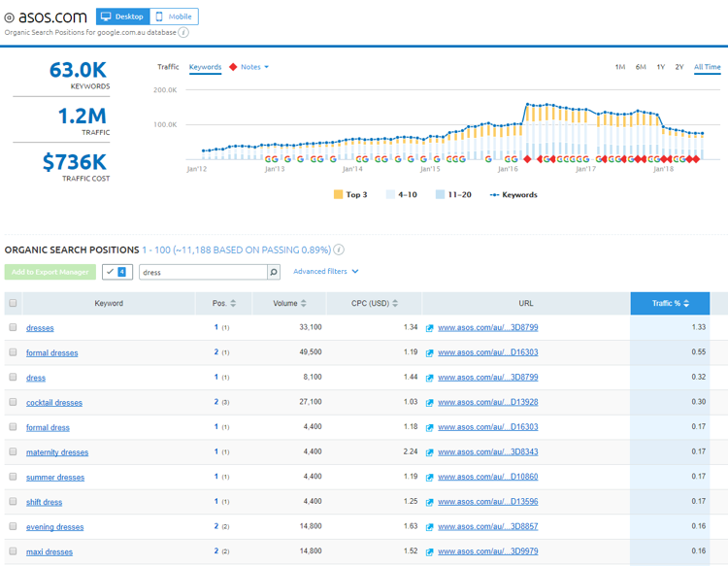Open the cocktail dresses keyword link
This screenshot has height=566, width=728.
point(54,403)
